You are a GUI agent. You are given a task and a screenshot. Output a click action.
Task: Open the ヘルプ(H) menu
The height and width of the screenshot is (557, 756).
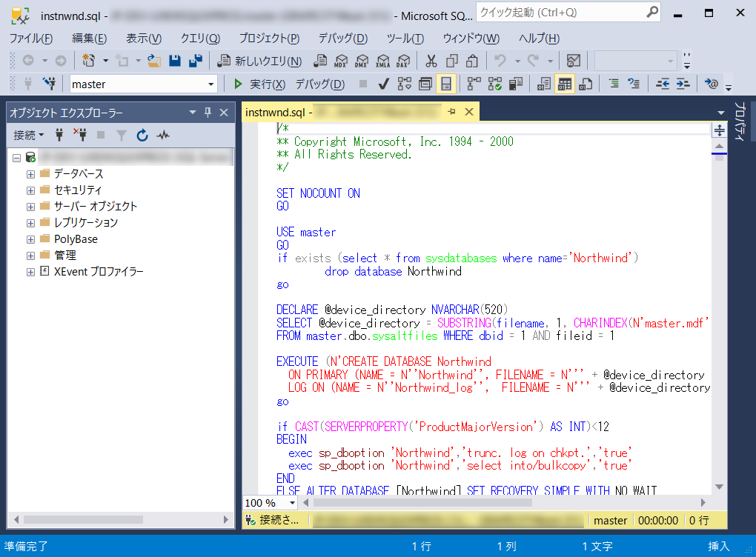point(539,38)
